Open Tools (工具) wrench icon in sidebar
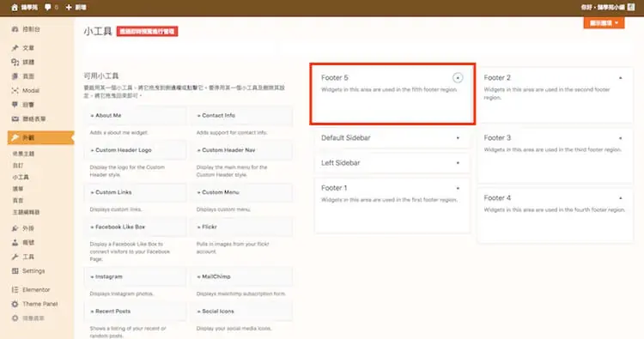The image size is (644, 339). point(15,257)
